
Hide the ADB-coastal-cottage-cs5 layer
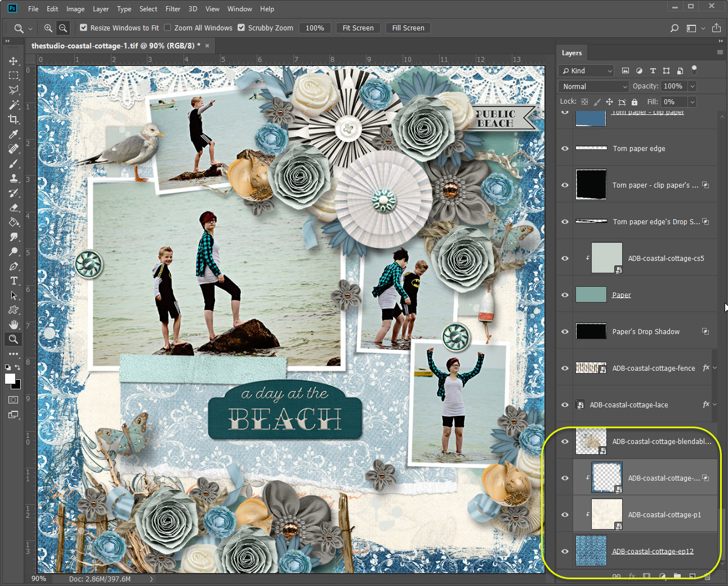(565, 258)
